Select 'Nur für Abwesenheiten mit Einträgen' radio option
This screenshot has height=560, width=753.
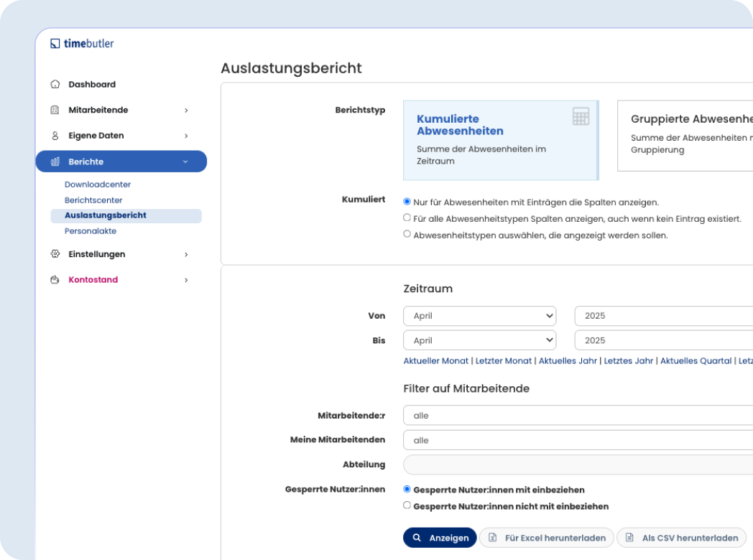[x=407, y=202]
